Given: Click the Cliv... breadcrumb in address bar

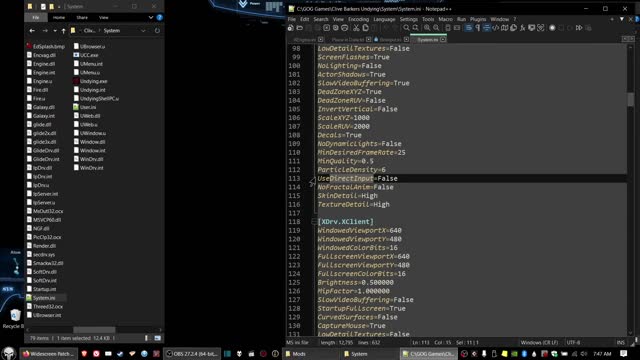Looking at the screenshot, I should pyautogui.click(x=89, y=31).
